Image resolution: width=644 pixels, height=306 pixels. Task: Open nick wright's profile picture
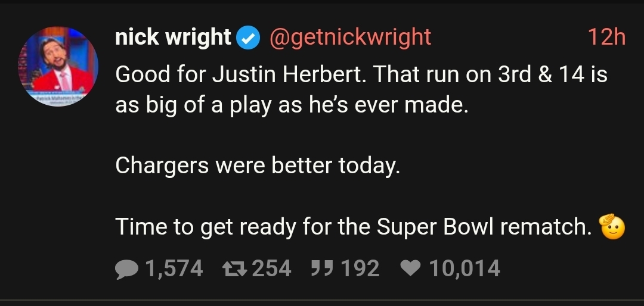click(58, 67)
